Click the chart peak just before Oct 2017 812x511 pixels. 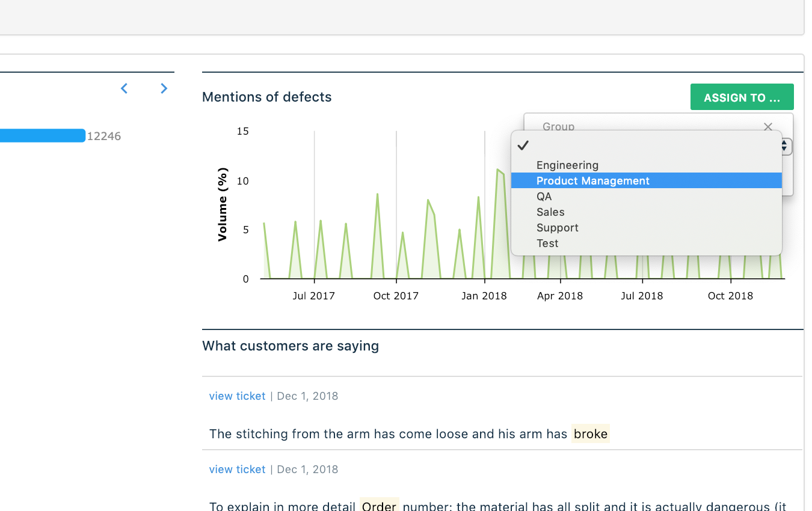(x=377, y=194)
